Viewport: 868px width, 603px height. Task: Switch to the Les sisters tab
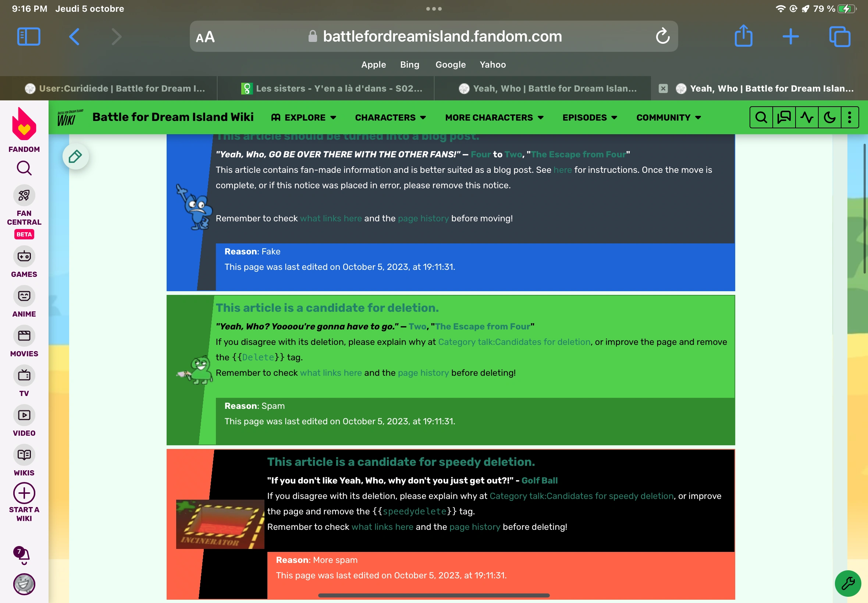[x=332, y=88]
